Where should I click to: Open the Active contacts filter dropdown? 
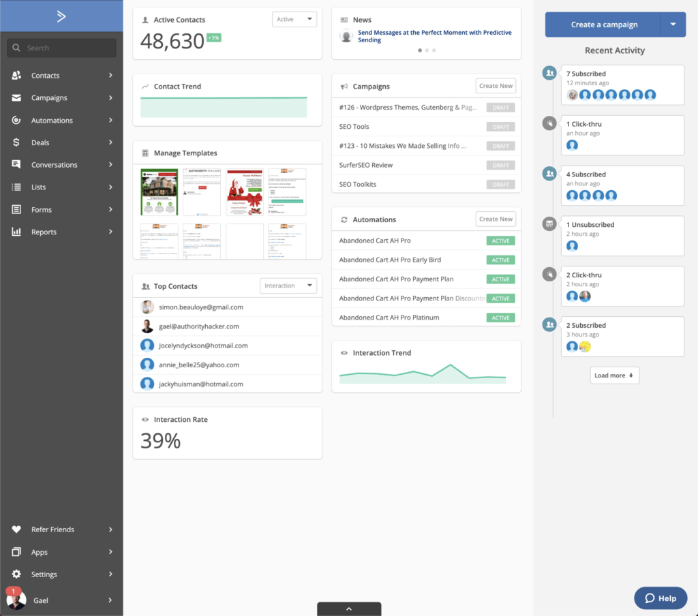point(294,20)
